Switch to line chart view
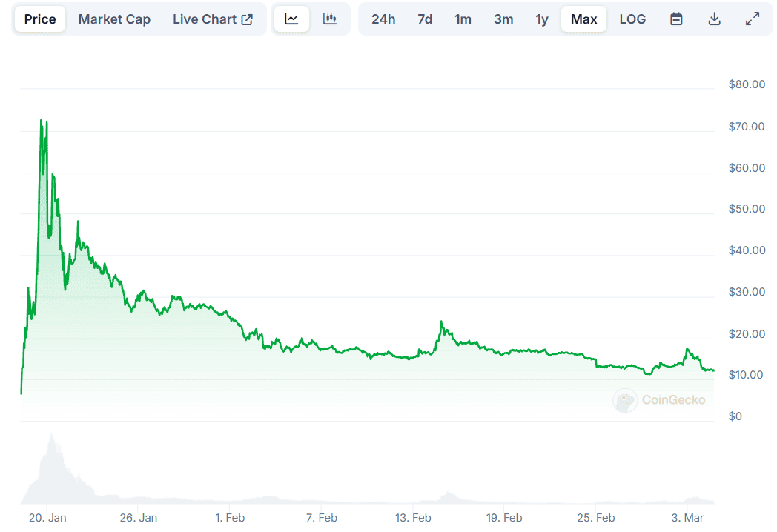Viewport: 777px width, 532px height. [x=291, y=19]
